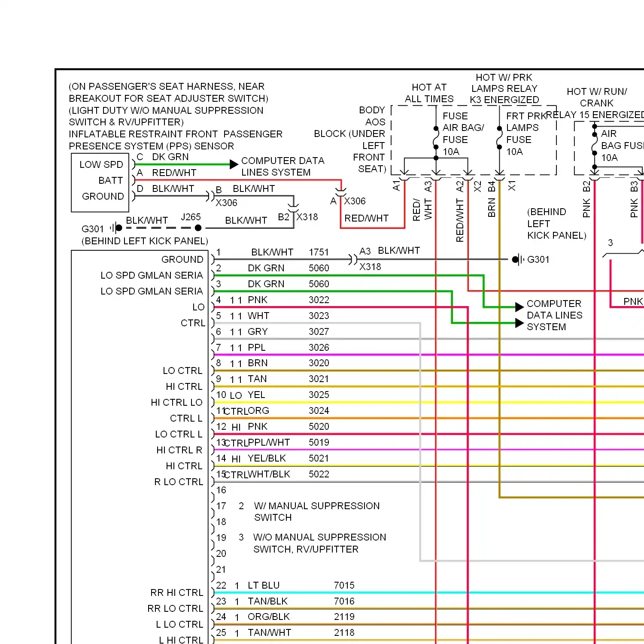Select 'B2' terminal label beside X318
This screenshot has width=644, height=644.
point(284,217)
